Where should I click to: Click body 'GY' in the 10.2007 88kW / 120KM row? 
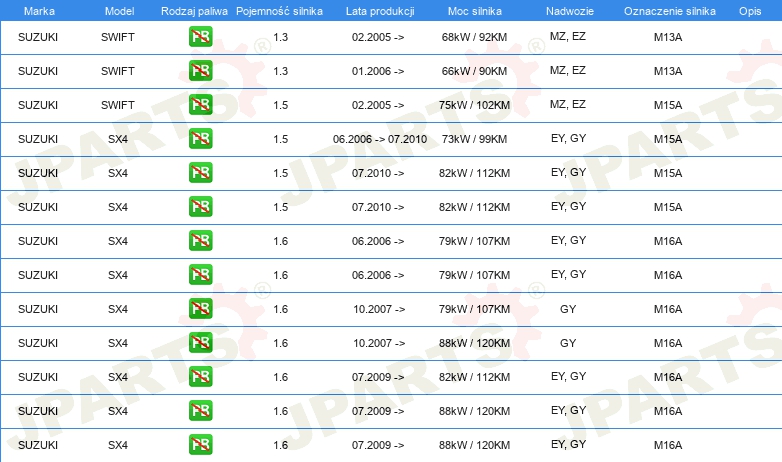click(568, 343)
